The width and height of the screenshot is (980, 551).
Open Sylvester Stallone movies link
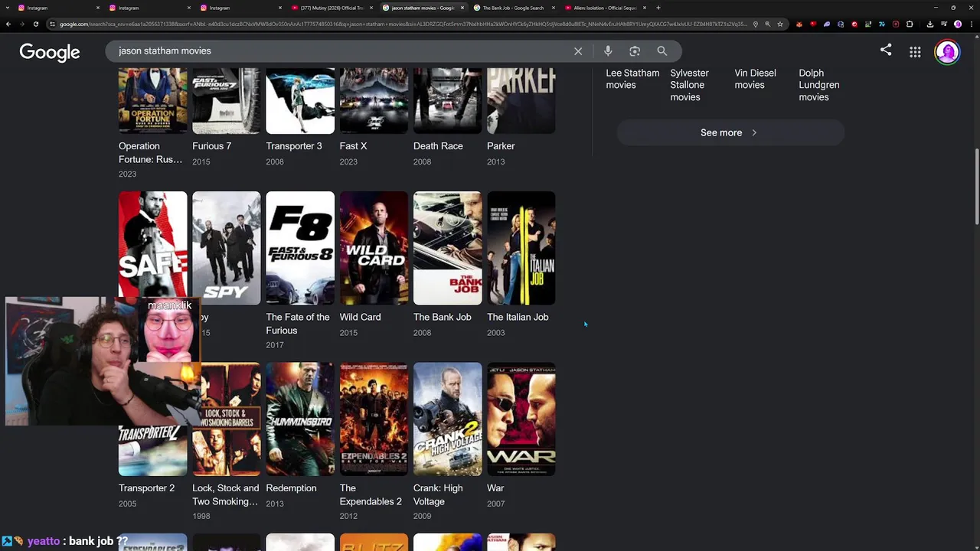tap(690, 85)
